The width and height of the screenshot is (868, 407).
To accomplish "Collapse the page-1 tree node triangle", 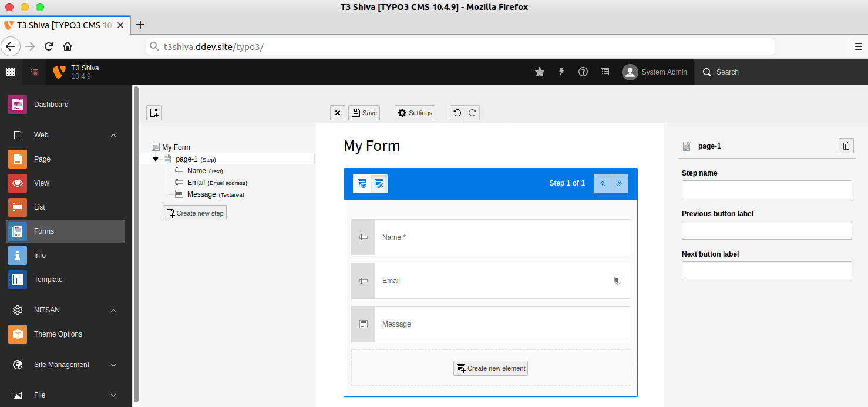I will click(156, 159).
